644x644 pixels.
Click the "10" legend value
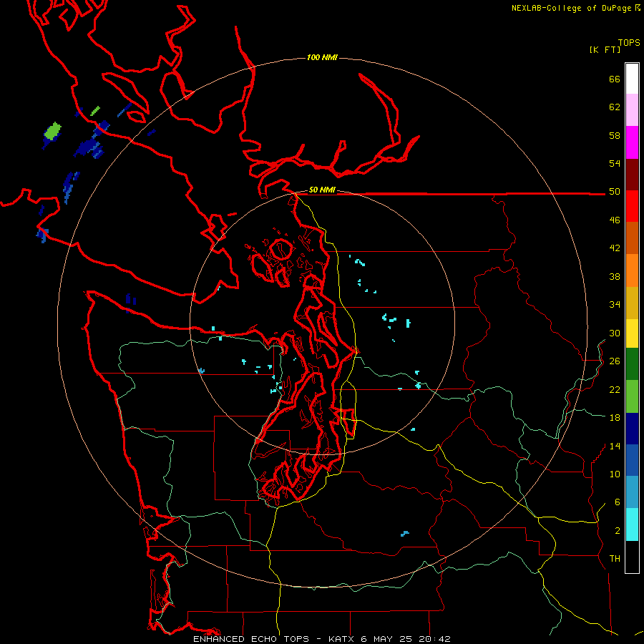tap(615, 474)
